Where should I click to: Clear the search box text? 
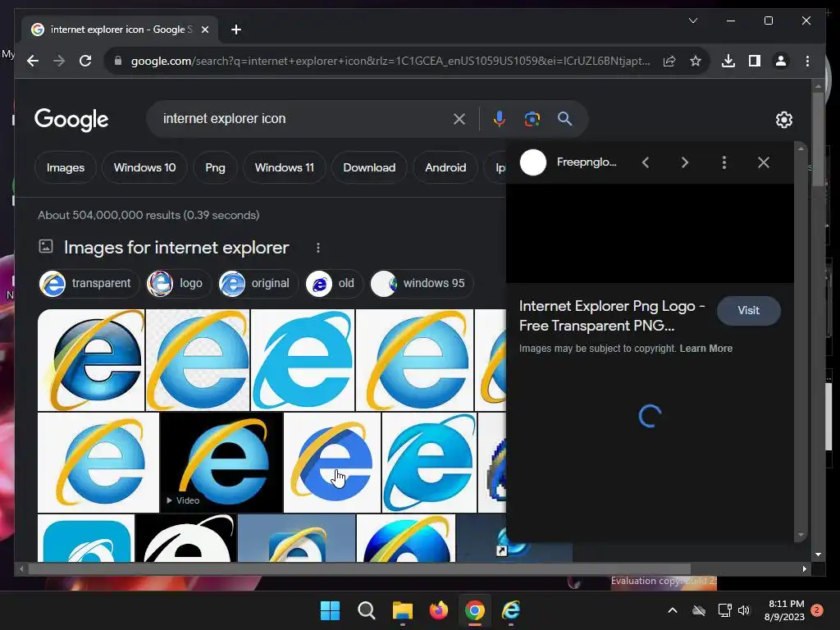click(x=459, y=119)
